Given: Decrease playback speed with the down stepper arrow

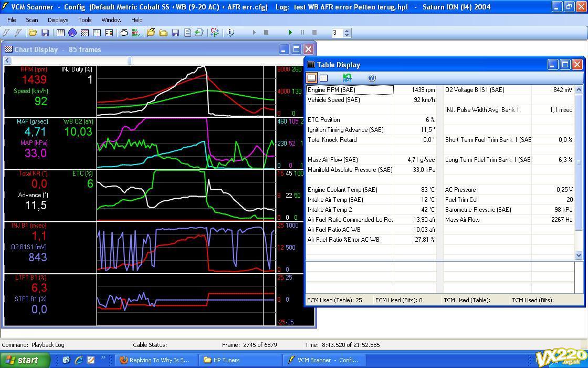Looking at the screenshot, I should [x=347, y=35].
